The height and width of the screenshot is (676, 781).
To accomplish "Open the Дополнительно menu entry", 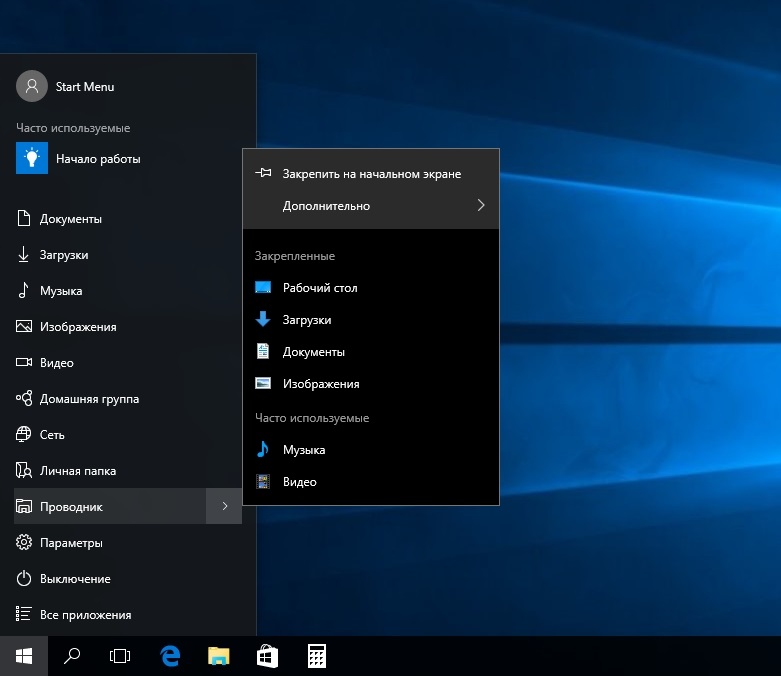I will (371, 205).
